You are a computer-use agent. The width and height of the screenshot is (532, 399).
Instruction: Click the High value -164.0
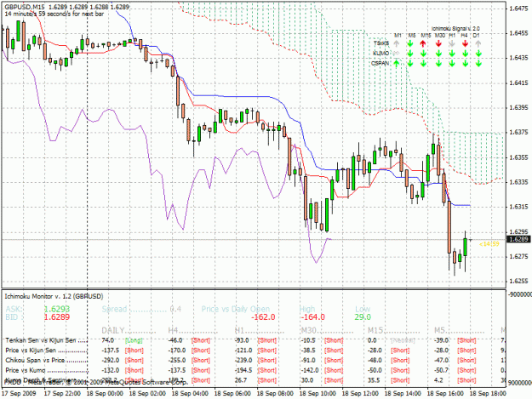[313, 317]
